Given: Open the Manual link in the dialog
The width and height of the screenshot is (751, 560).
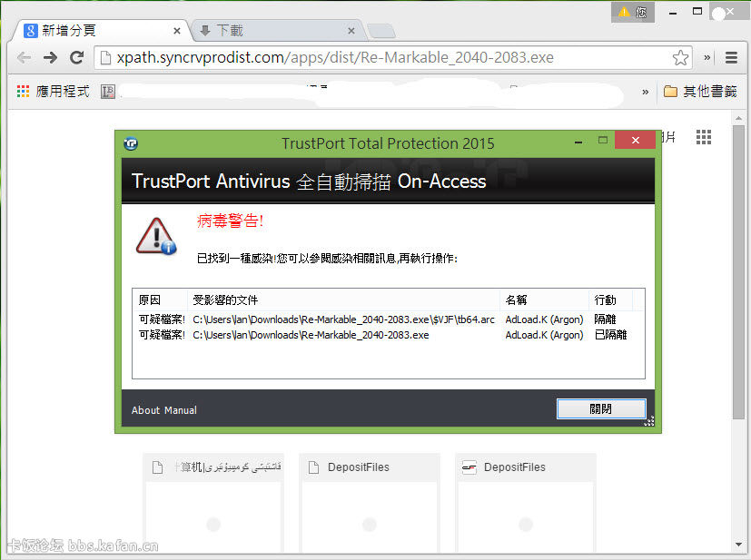Looking at the screenshot, I should (181, 410).
